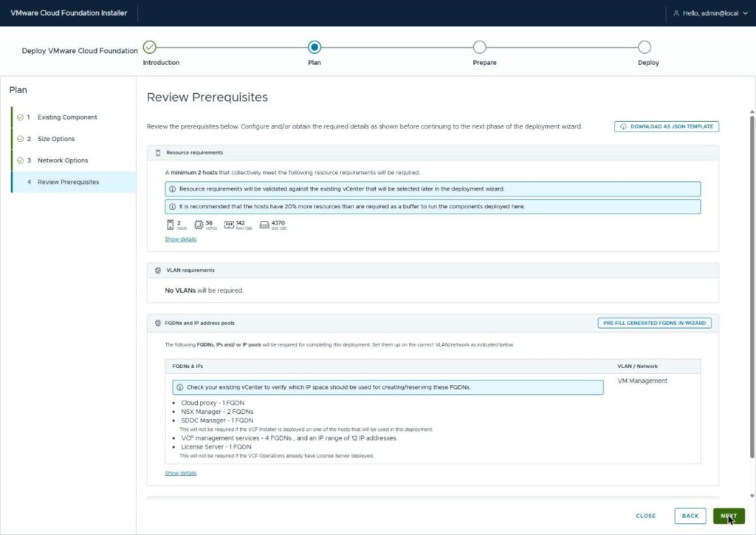
Task: Click 'NSX Manager - 2 FQDNs' list item
Action: pyautogui.click(x=217, y=412)
